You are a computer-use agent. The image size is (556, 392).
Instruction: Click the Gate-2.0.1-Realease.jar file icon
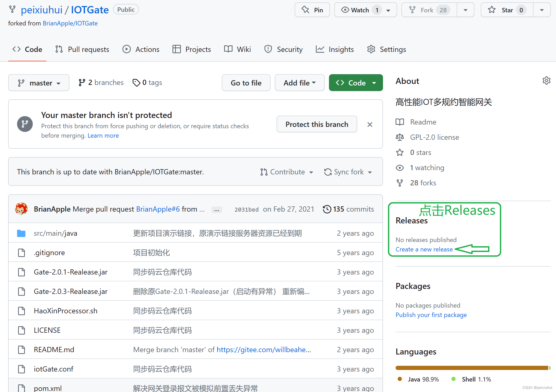coord(21,272)
